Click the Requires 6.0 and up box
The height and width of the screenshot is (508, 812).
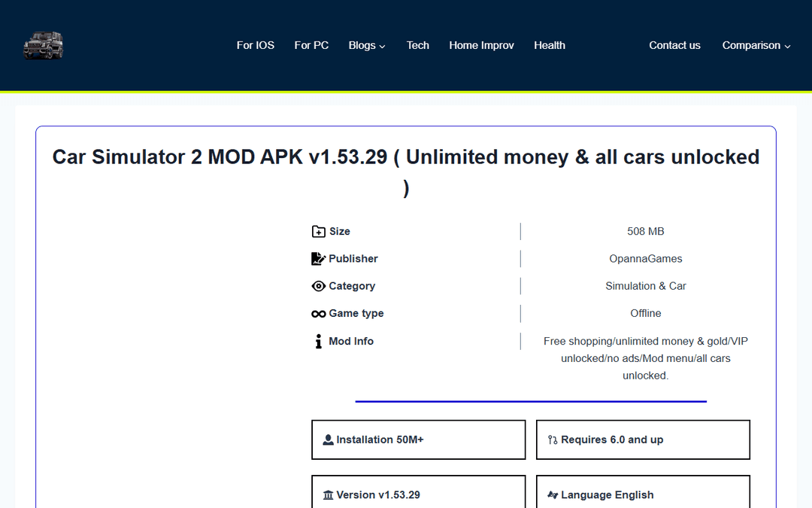643,440
